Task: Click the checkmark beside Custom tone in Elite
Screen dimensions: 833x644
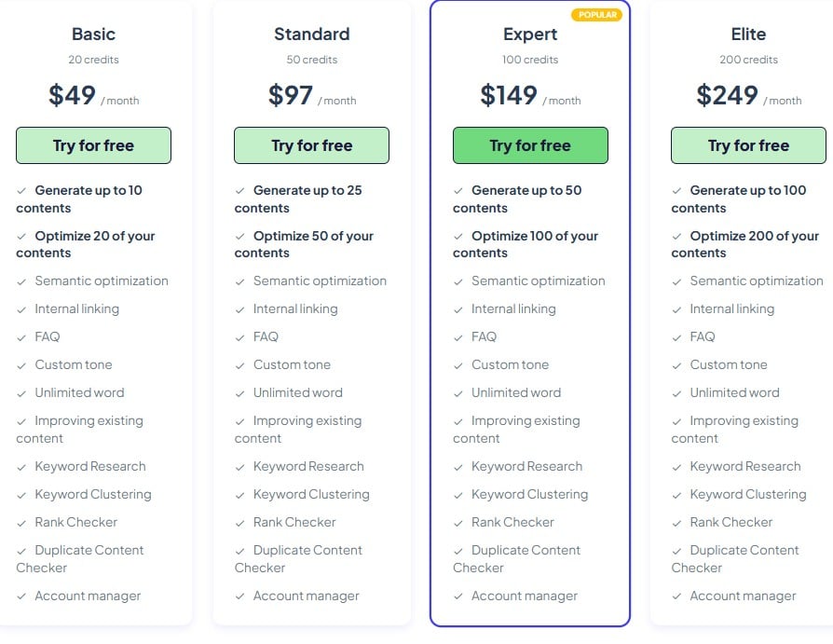Action: point(676,364)
